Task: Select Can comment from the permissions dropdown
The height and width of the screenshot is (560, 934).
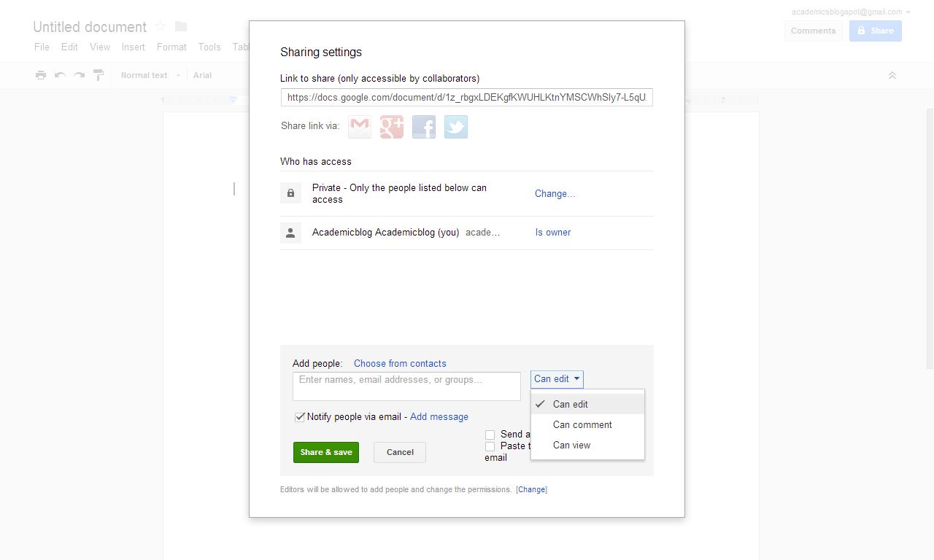Action: (582, 424)
